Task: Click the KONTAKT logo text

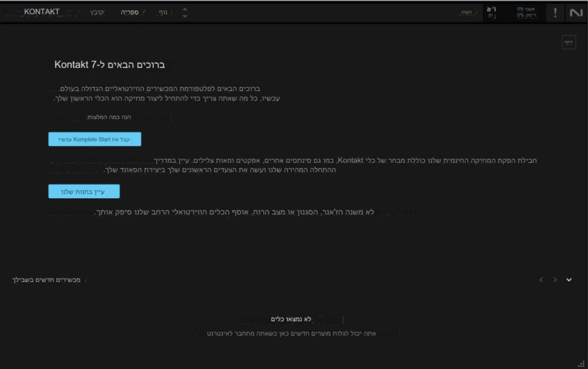Action: click(x=41, y=12)
